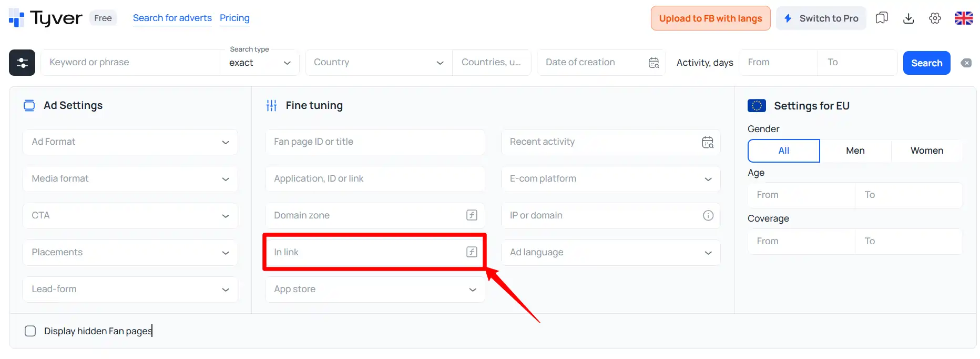Select Women gender option

pos(926,151)
